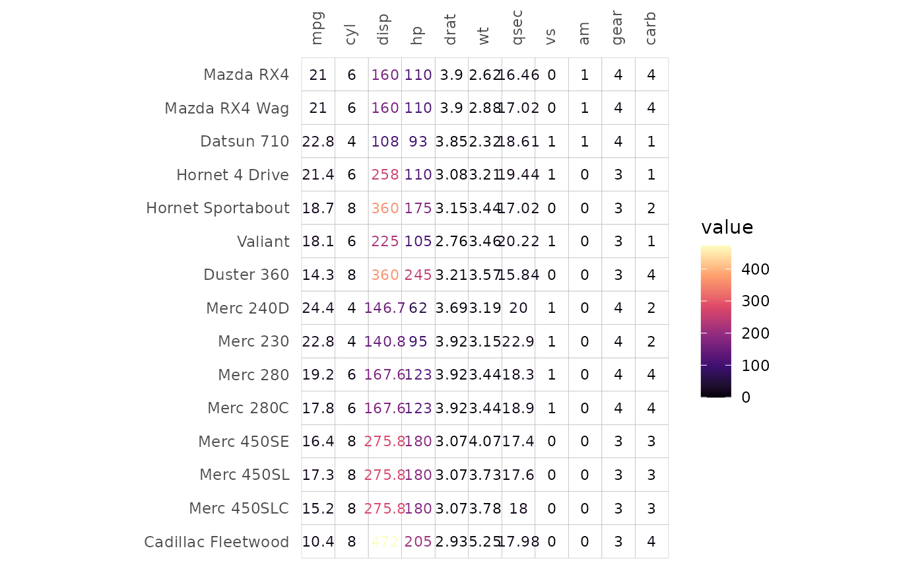This screenshot has width=924, height=571.
Task: Click Hornet 4 Drive disp cell 258
Action: [x=385, y=175]
